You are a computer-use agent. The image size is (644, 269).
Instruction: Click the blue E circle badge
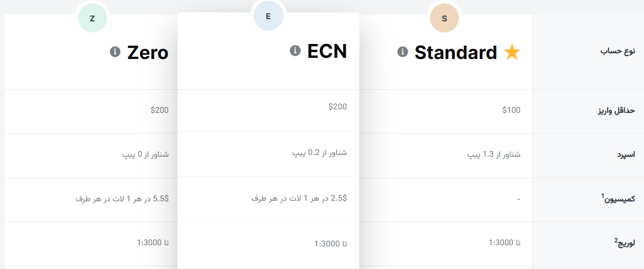point(268,16)
